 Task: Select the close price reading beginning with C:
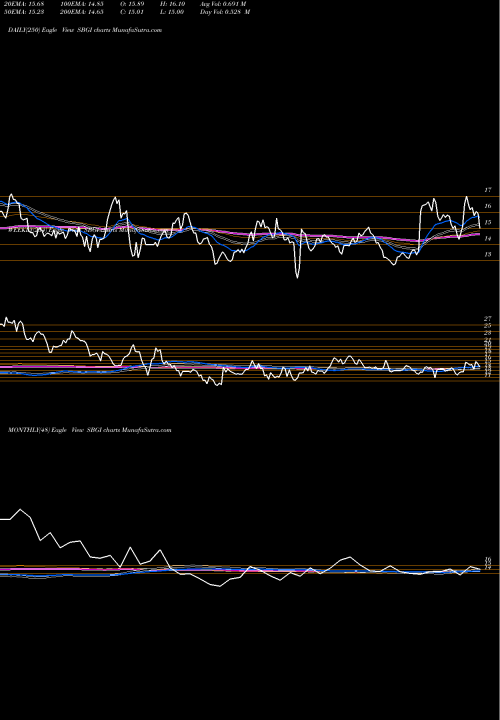[x=132, y=12]
